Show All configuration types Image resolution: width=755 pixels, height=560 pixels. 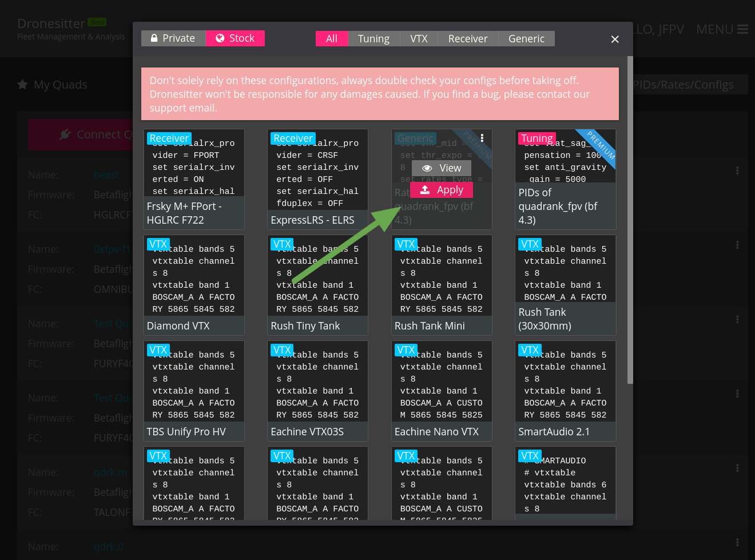coord(332,39)
